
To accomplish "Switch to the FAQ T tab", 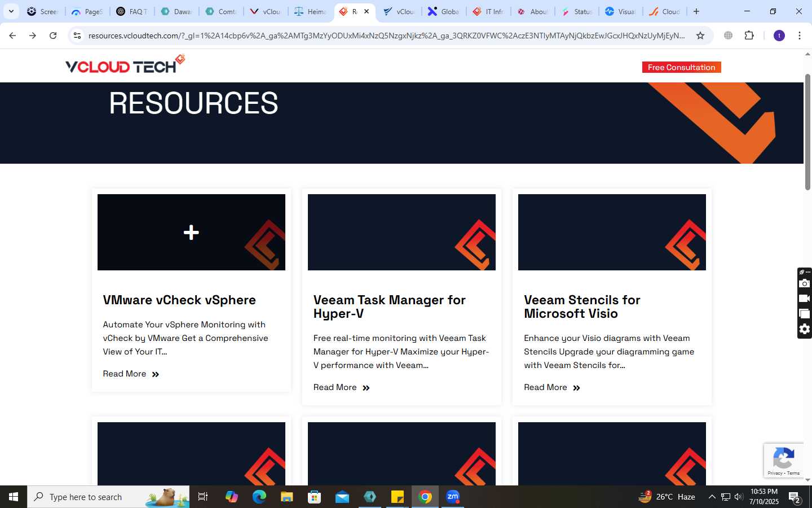I will pos(131,11).
